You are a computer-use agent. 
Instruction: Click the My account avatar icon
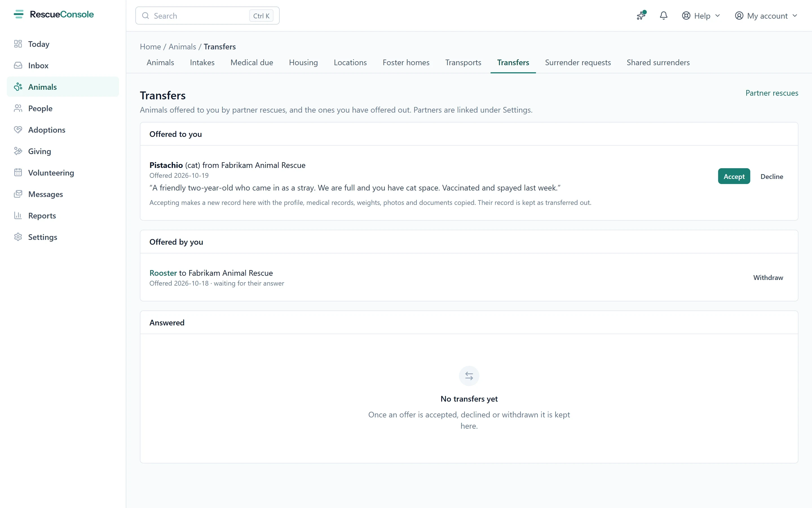(x=739, y=16)
